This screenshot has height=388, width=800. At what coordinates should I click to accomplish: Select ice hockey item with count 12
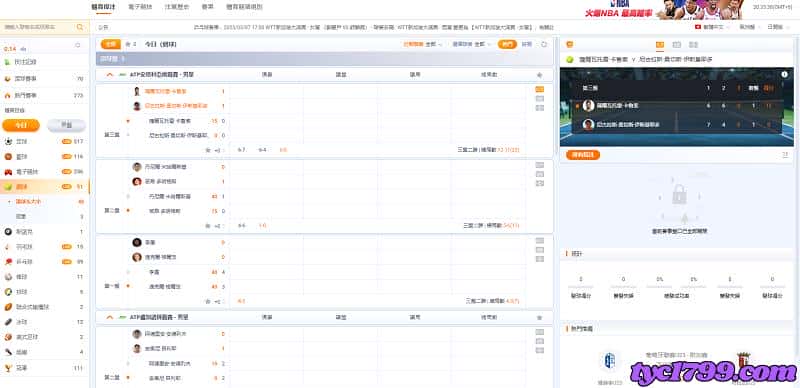44,322
